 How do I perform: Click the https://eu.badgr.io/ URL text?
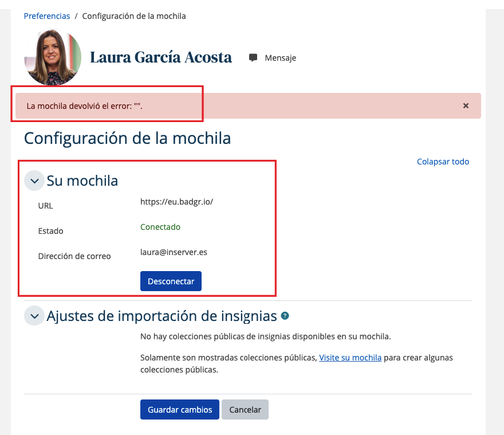(177, 202)
